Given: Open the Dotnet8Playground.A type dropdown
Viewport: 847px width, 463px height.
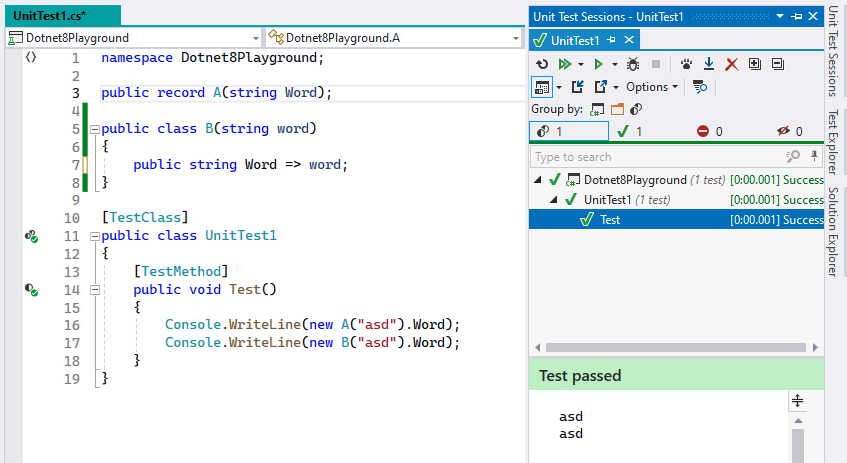Looking at the screenshot, I should tap(515, 38).
